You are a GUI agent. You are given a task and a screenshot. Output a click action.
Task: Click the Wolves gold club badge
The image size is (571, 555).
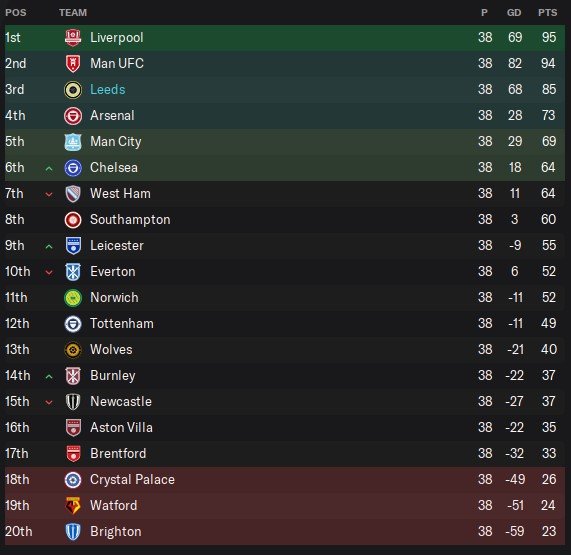(73, 350)
